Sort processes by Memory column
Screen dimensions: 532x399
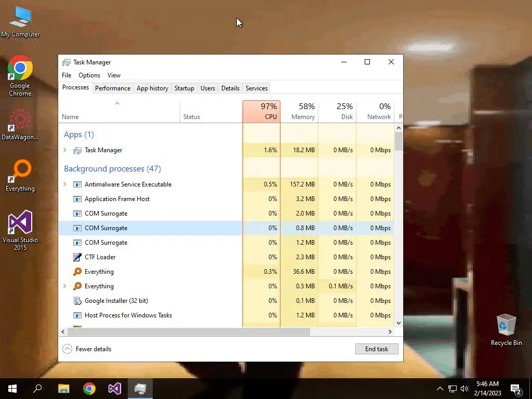tap(299, 112)
